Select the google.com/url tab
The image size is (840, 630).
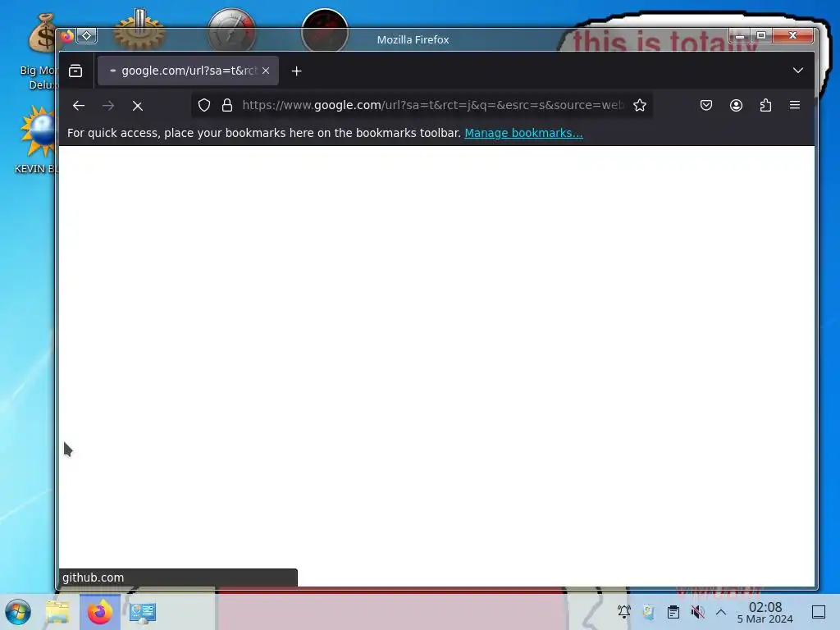pos(188,71)
